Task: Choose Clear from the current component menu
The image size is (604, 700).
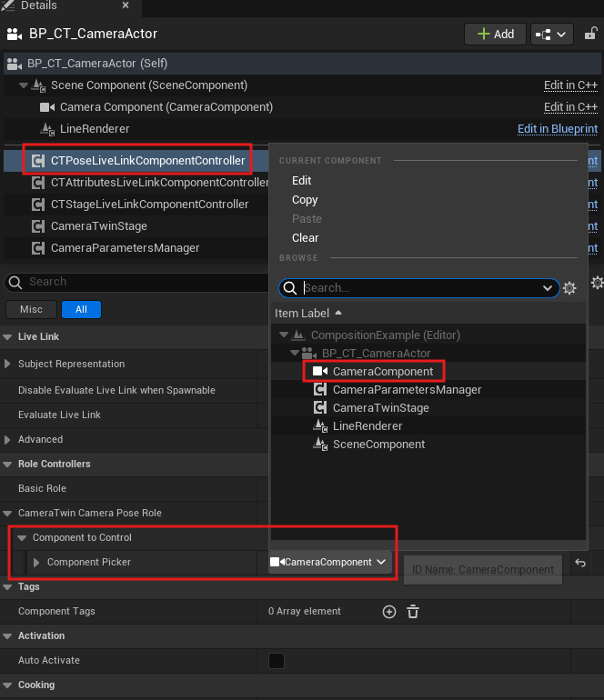Action: 305,238
